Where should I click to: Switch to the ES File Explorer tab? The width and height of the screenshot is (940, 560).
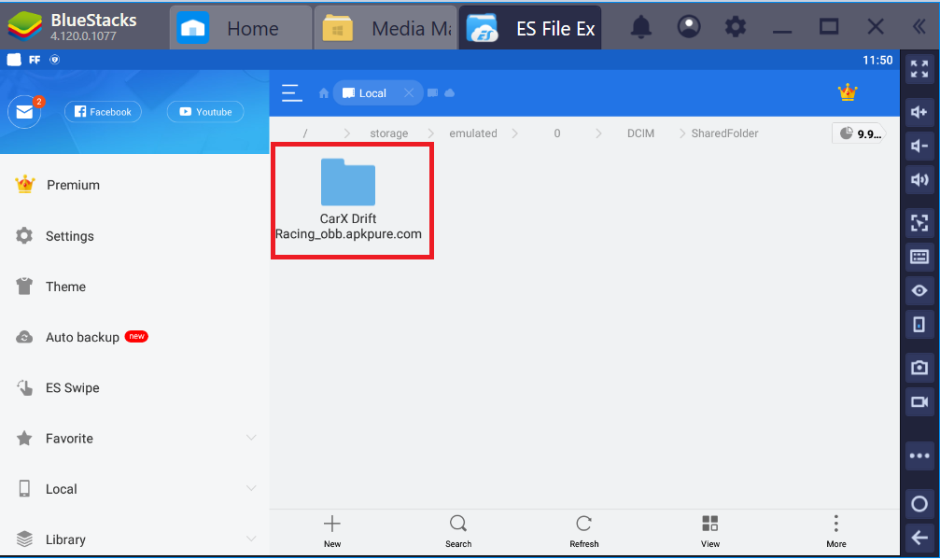pyautogui.click(x=530, y=28)
